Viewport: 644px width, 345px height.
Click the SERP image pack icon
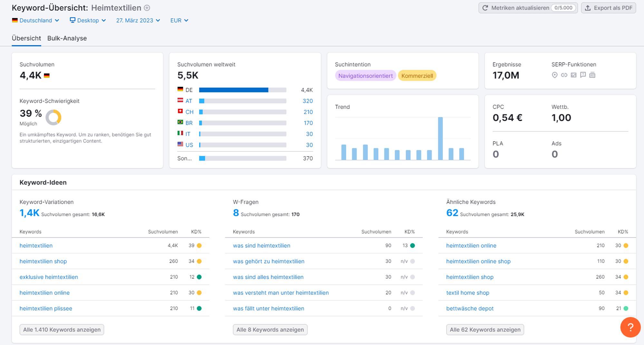pyautogui.click(x=573, y=75)
